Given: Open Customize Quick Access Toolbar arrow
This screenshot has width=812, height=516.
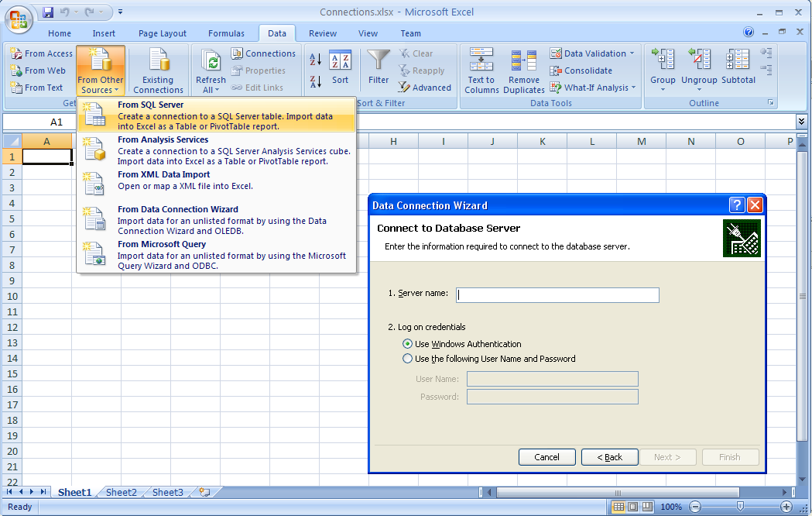Looking at the screenshot, I should tap(120, 12).
